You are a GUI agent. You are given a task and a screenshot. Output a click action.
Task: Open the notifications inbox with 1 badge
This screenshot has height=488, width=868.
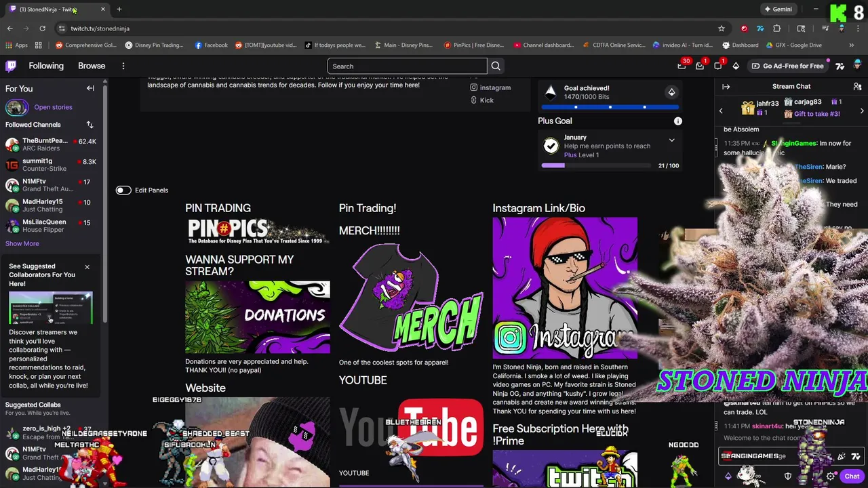coord(701,66)
